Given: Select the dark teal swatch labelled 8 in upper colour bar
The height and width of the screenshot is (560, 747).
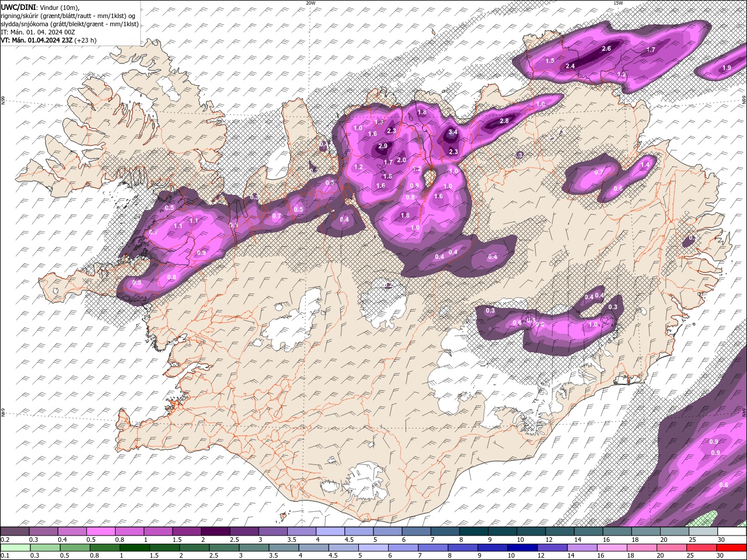Looking at the screenshot, I should 473,531.
